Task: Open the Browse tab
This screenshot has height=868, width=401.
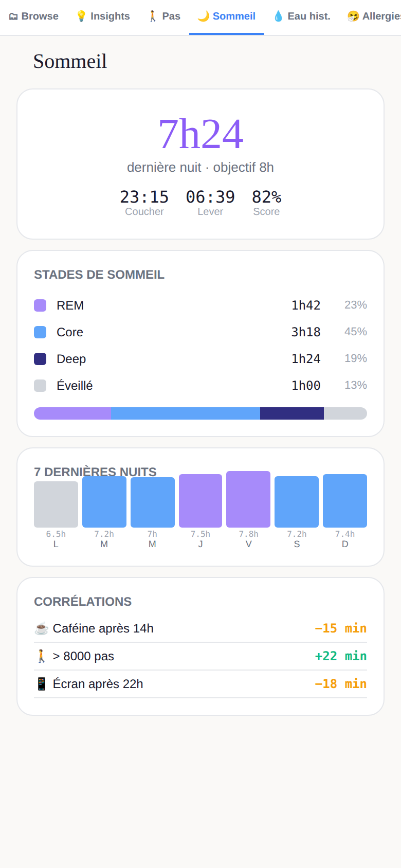Action: 34,16
